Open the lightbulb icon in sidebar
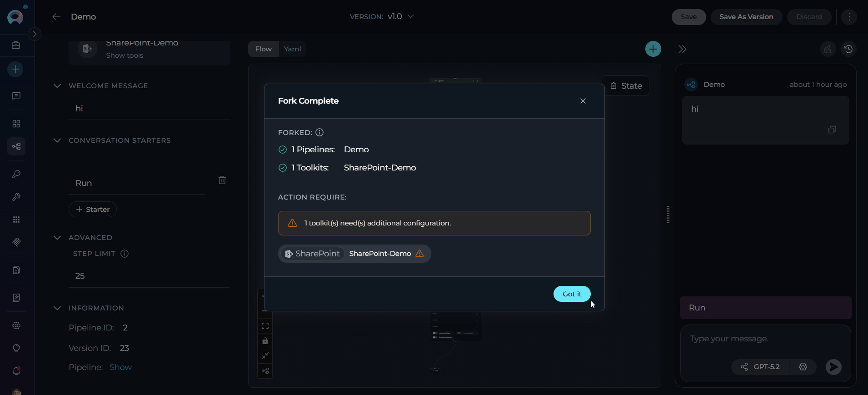Image resolution: width=868 pixels, height=395 pixels. 16,348
